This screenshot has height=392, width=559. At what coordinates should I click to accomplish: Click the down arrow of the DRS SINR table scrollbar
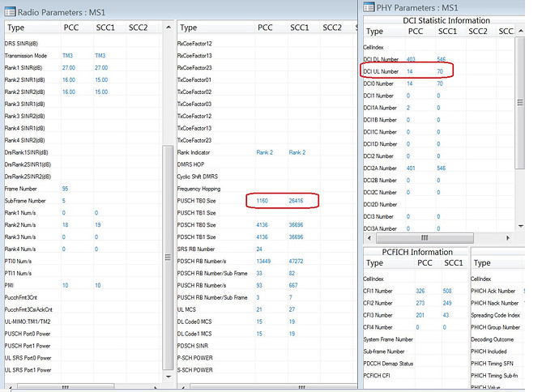click(169, 377)
